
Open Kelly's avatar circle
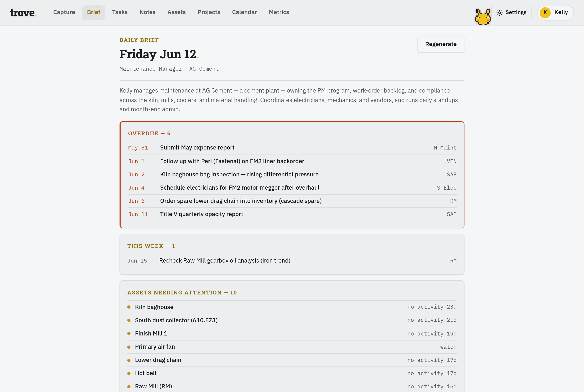tap(545, 13)
